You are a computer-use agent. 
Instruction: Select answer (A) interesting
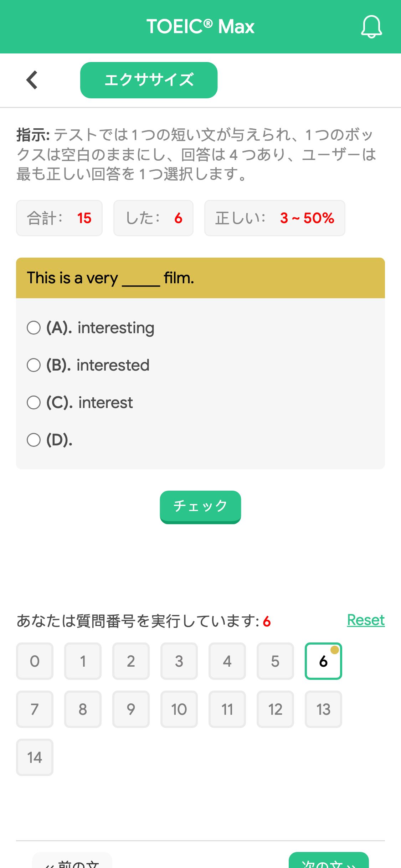coord(91,328)
